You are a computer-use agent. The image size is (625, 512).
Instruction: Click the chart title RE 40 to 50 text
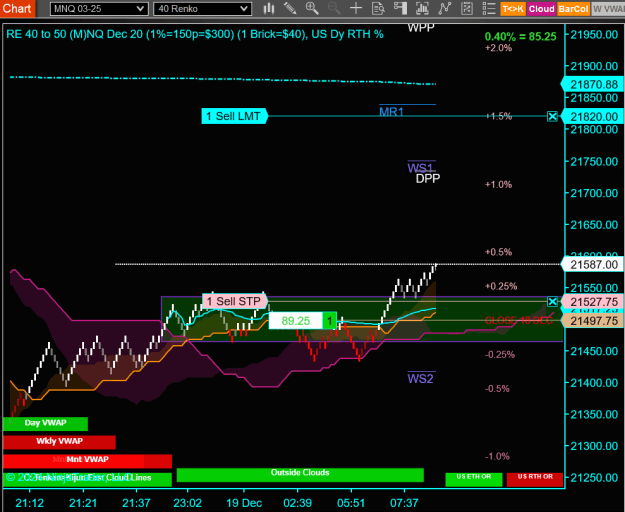(195, 34)
